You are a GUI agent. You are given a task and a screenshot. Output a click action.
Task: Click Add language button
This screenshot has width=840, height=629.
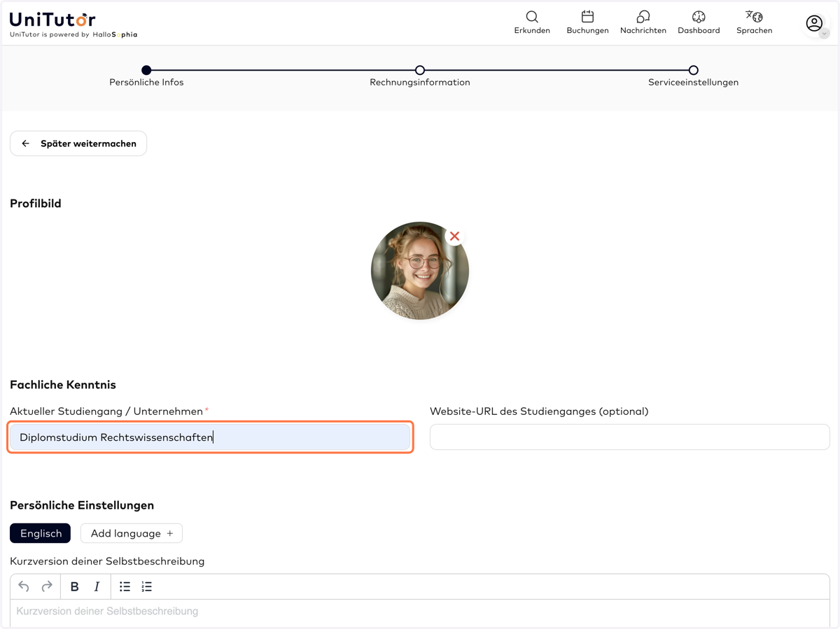[x=132, y=533]
